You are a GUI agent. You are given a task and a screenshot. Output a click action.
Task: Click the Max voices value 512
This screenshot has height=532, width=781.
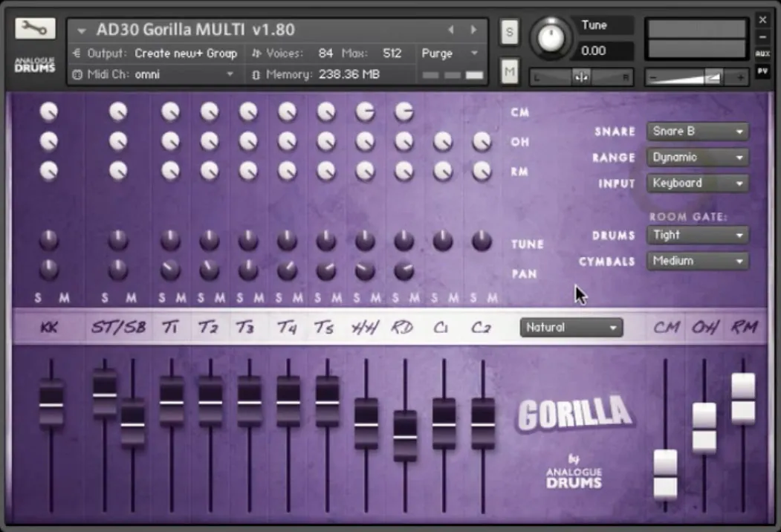(392, 53)
